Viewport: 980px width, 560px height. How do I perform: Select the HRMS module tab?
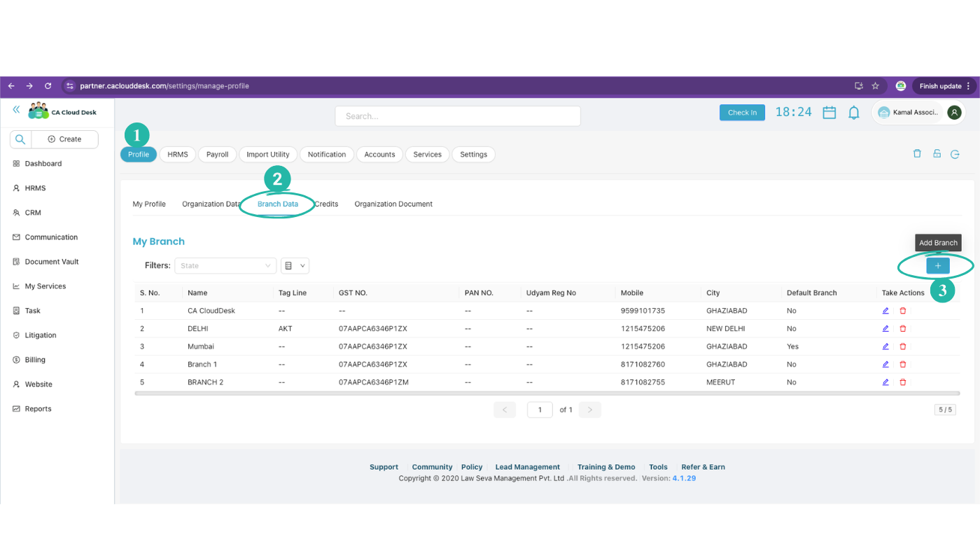(x=177, y=154)
